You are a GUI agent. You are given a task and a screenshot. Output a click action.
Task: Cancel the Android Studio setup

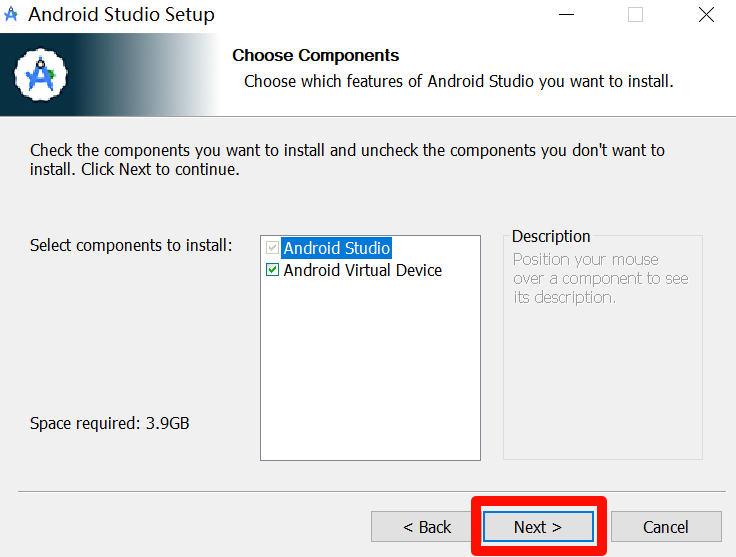(x=666, y=526)
